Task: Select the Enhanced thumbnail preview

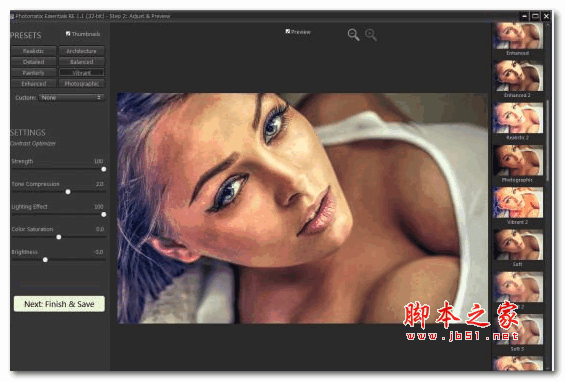Action: point(518,36)
